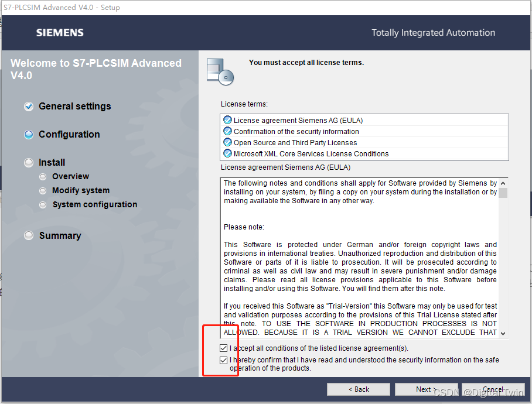Go to General settings step

coord(74,107)
